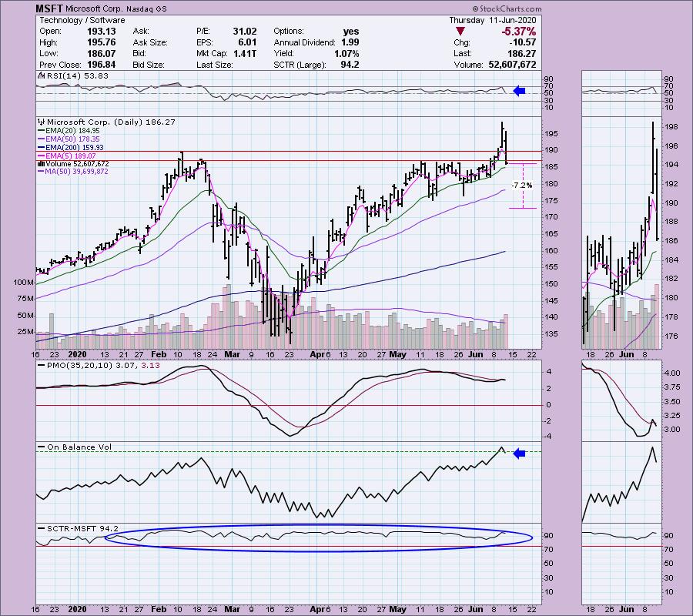
Task: Click the OHLC bar icon beside Microsoft Corp. (Daily)
Action: tap(42, 122)
